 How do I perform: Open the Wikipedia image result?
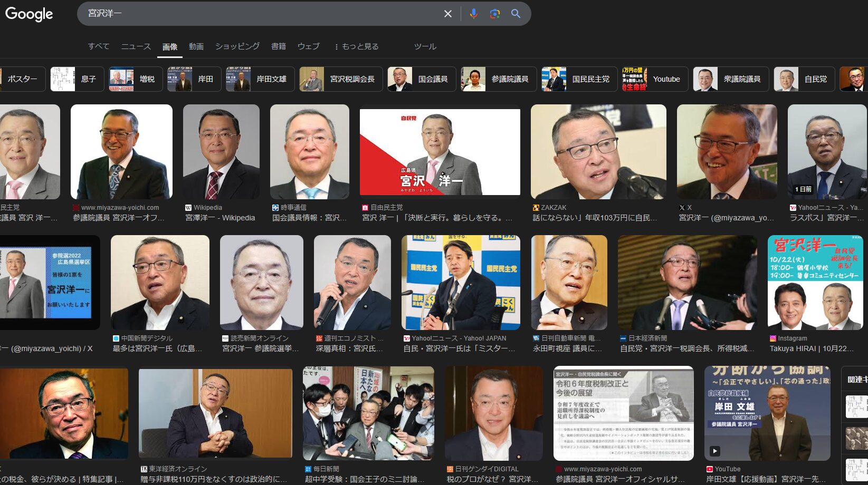click(221, 152)
